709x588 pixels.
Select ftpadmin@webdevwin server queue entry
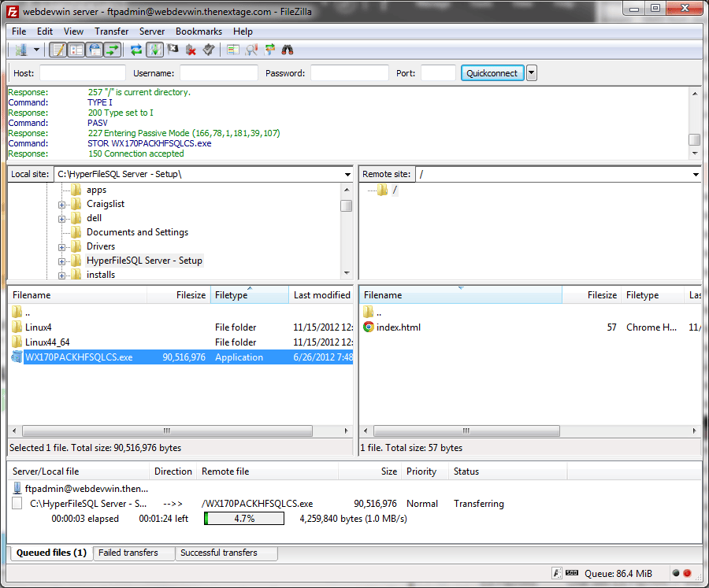coord(87,489)
